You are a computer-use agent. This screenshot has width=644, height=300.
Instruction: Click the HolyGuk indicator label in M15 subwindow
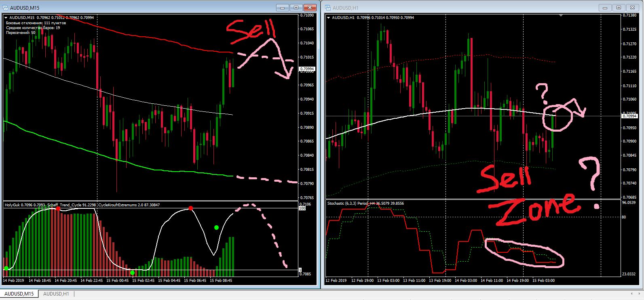pyautogui.click(x=25, y=205)
